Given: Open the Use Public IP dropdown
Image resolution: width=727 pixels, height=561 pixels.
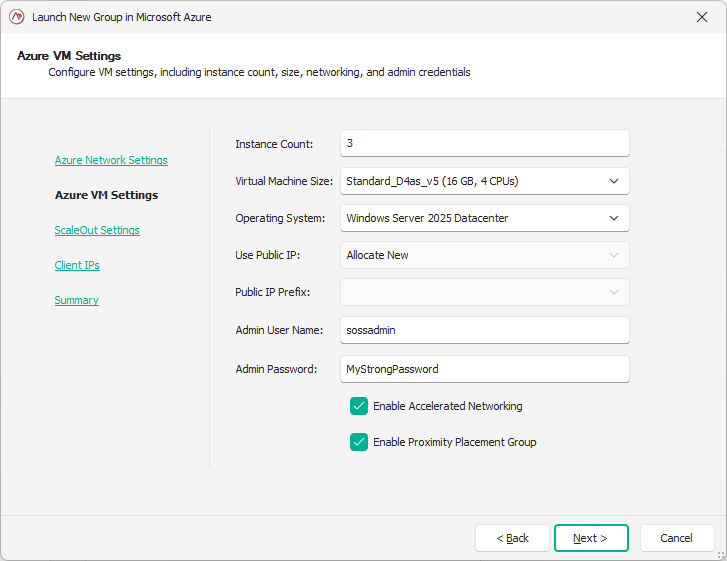Looking at the screenshot, I should pos(485,255).
